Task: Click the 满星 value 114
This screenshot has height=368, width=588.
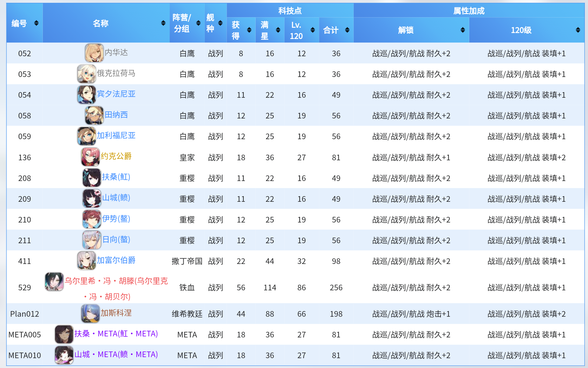Action: (x=270, y=288)
